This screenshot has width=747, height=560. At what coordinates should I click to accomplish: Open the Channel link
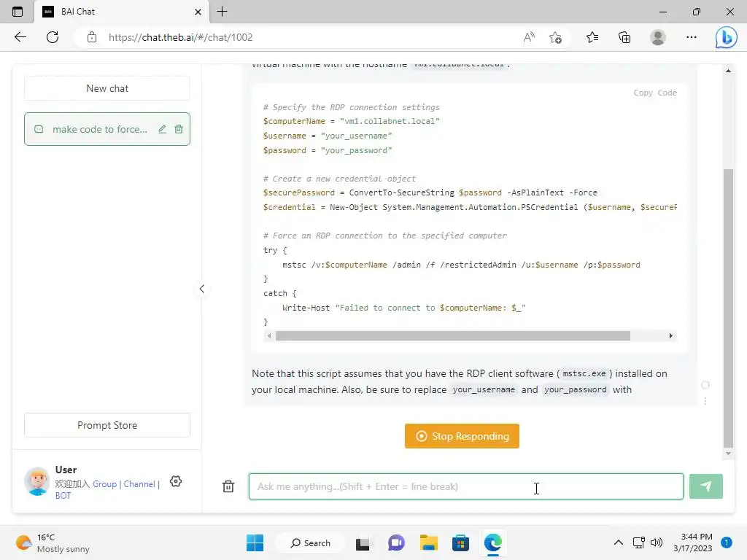[x=139, y=484]
